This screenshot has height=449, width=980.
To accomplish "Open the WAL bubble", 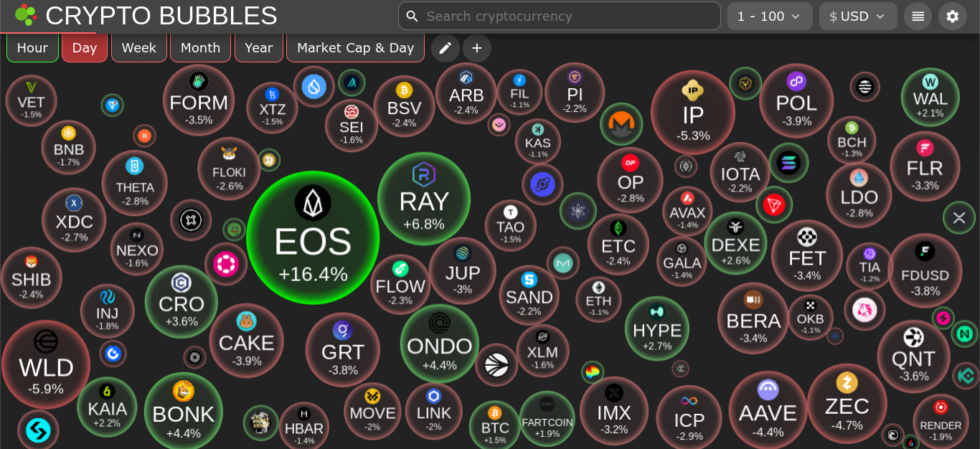I will (930, 97).
